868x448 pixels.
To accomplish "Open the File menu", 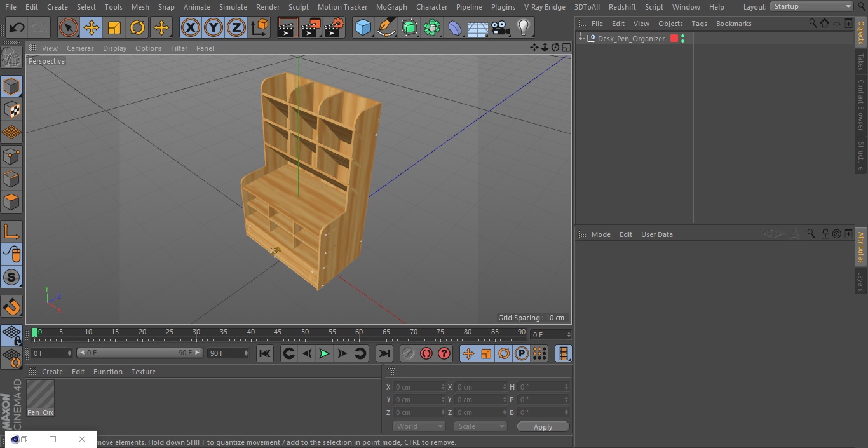I will (11, 7).
